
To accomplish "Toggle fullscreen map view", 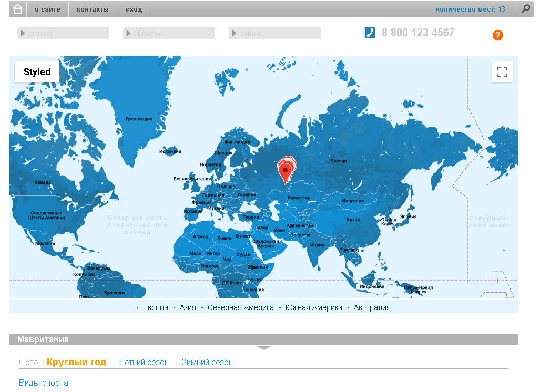I will pos(502,72).
